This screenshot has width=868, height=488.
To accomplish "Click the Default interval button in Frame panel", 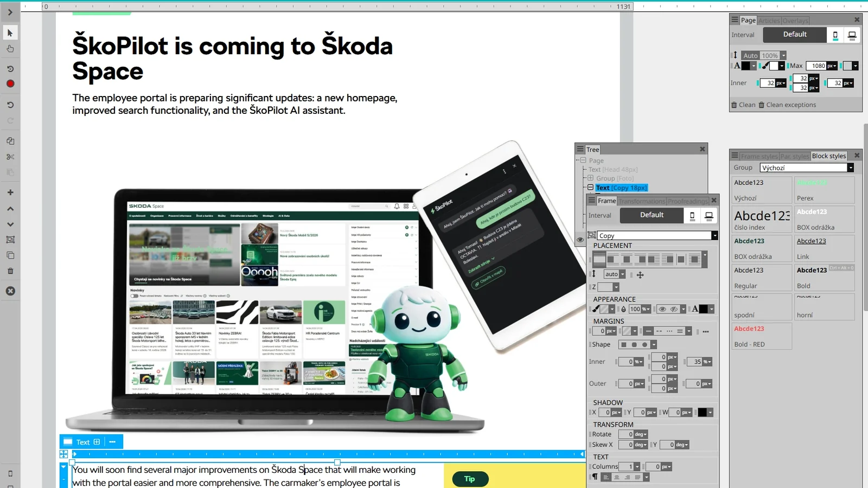I will (652, 215).
